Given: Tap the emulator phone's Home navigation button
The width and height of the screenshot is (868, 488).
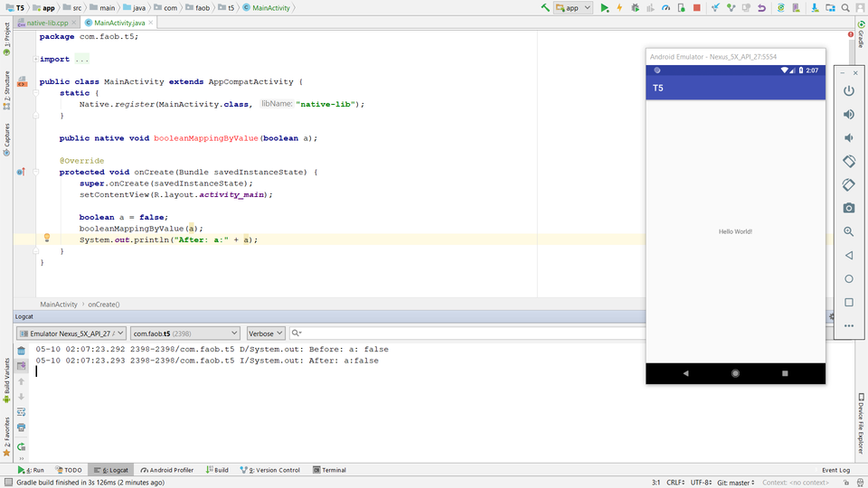Looking at the screenshot, I should 735,373.
